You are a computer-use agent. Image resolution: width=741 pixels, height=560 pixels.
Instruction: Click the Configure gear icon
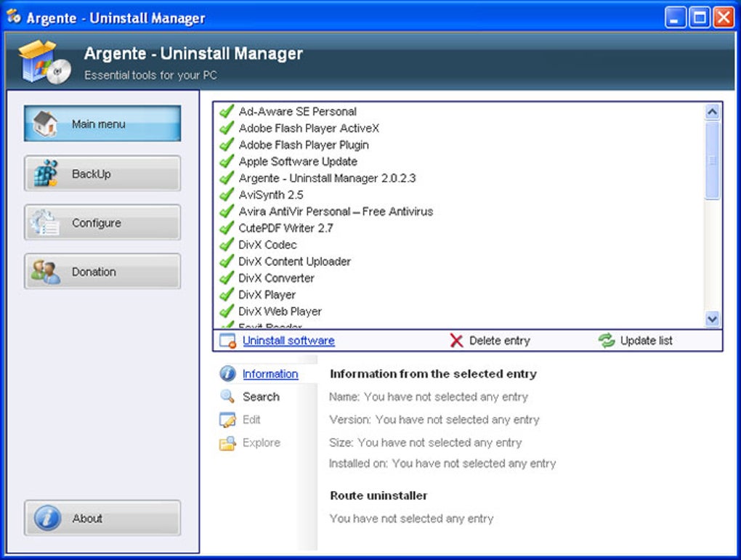coord(45,222)
